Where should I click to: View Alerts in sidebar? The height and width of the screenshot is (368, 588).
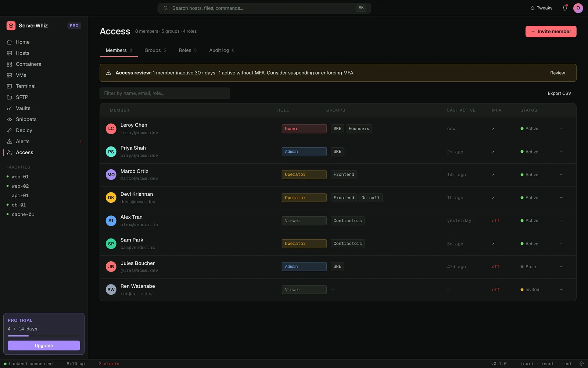pyautogui.click(x=44, y=141)
